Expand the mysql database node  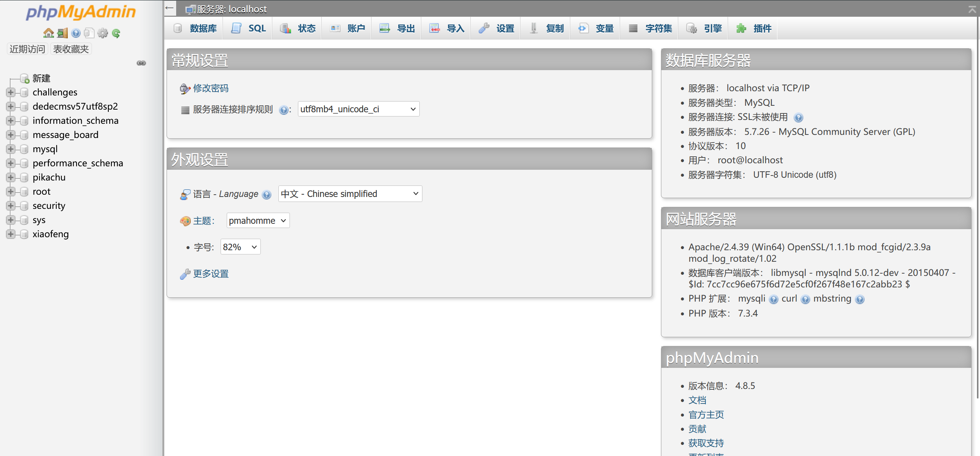pyautogui.click(x=10, y=149)
